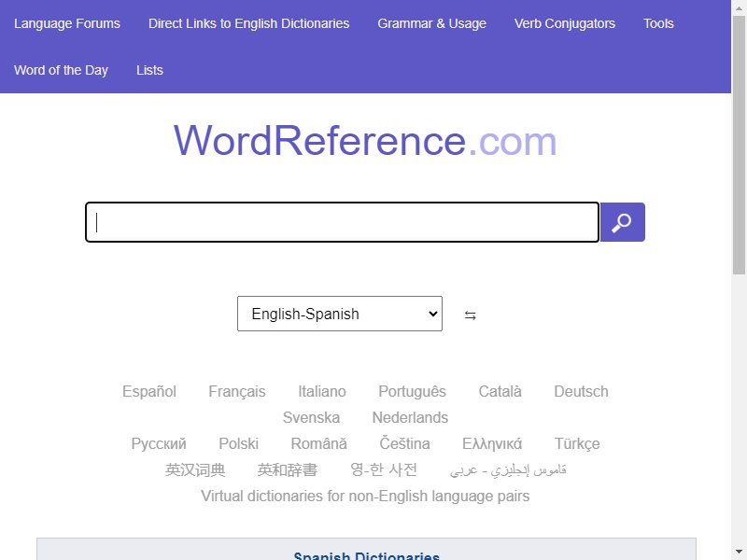747x560 pixels.
Task: Open the Grammar & Usage menu
Action: point(432,23)
